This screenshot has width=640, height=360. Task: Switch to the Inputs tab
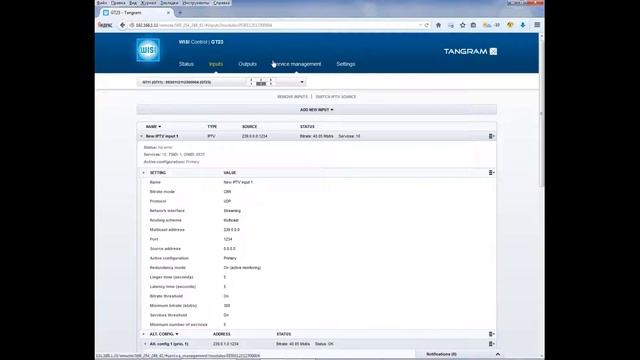pos(216,64)
